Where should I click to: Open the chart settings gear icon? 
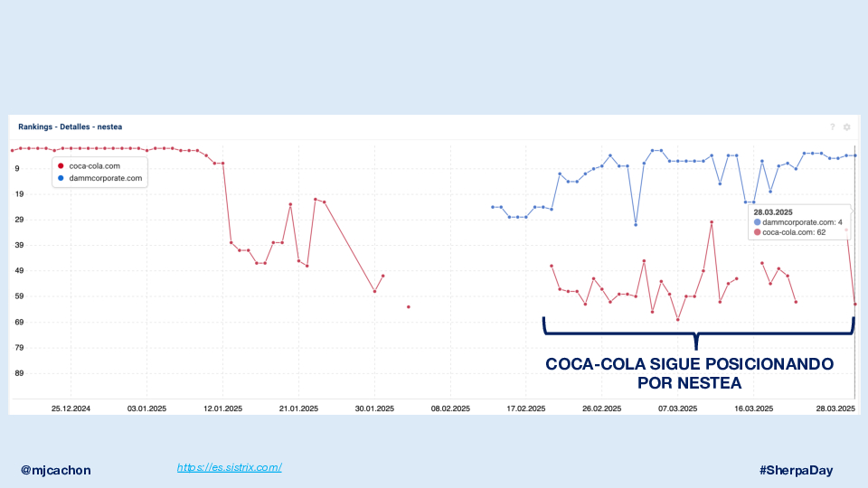pos(847,127)
